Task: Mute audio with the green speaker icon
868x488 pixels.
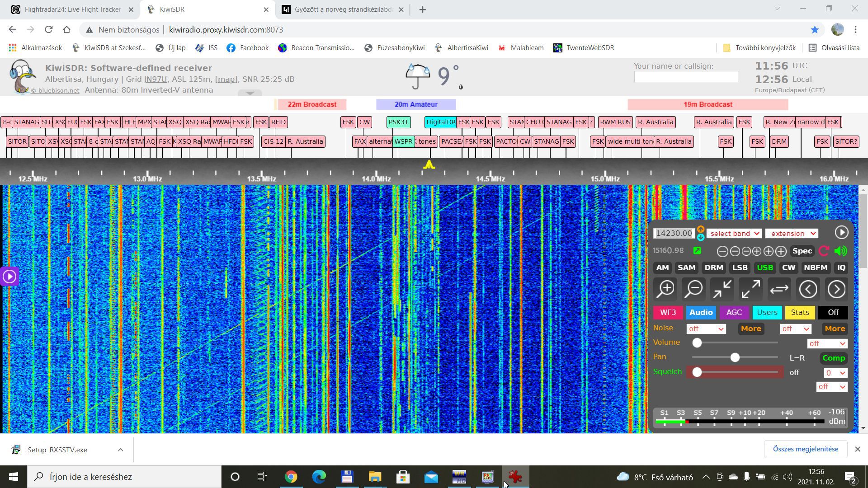Action: (x=840, y=251)
